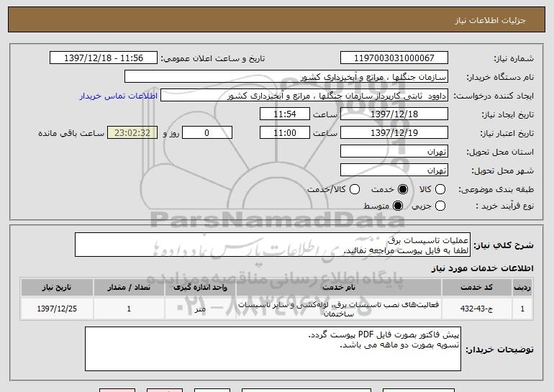This screenshot has height=392, width=554.
Task: Click the creation time field 11:54
Action: coord(285,114)
